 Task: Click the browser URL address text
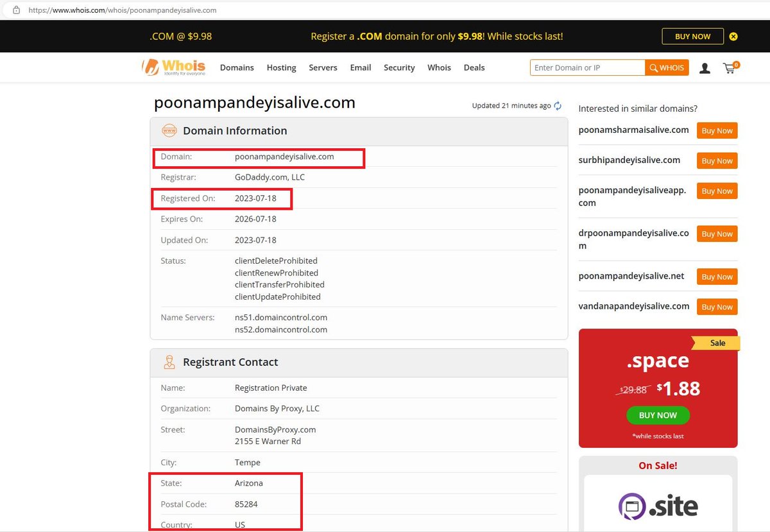[x=123, y=10]
